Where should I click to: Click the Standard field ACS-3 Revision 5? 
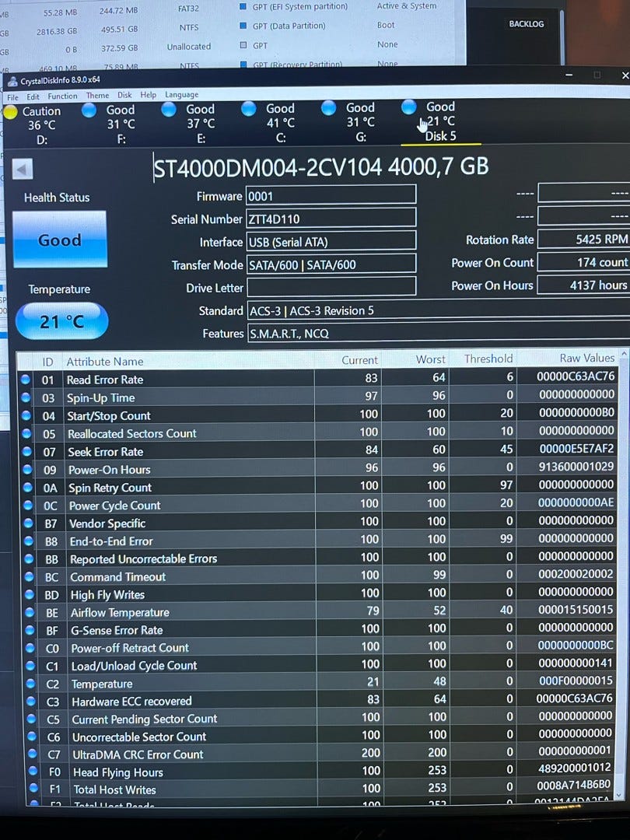(438, 310)
